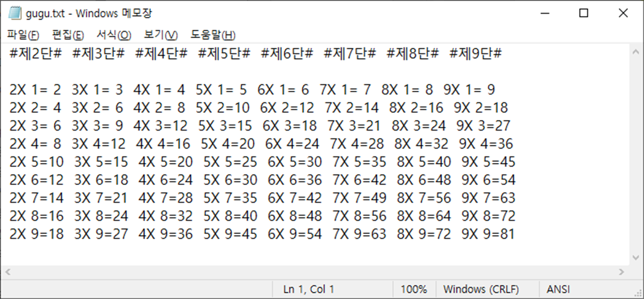The width and height of the screenshot is (644, 299).
Task: Place cursor at '9X 1= 9'
Action: [x=469, y=90]
